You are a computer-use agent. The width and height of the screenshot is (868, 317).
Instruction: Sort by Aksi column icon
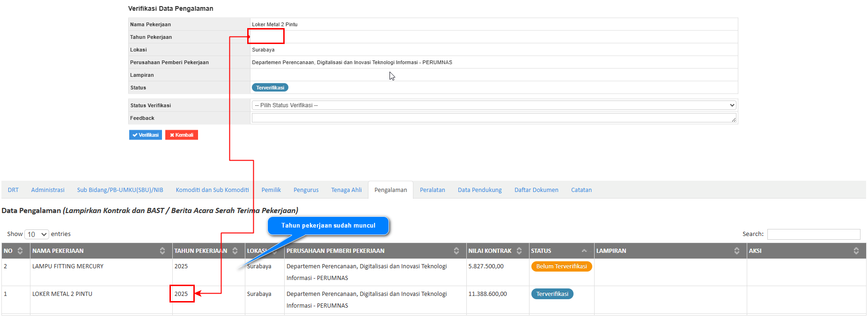point(856,251)
